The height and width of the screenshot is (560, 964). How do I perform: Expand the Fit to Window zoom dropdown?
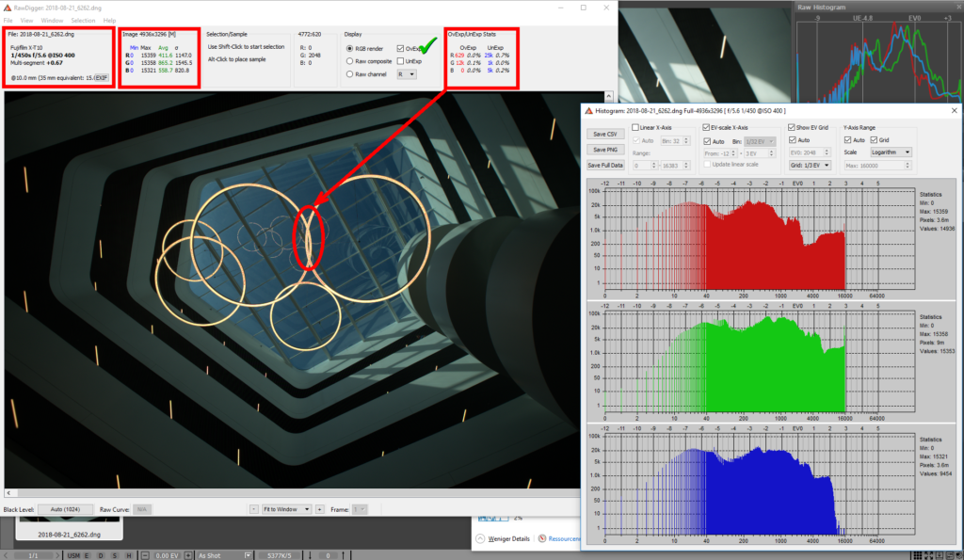click(x=286, y=509)
